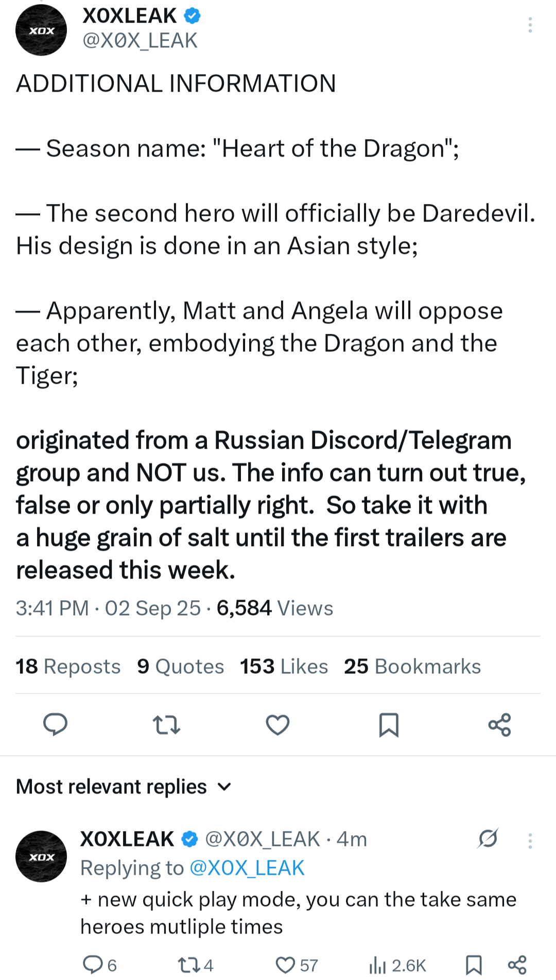
Task: Show the 153 Likes list
Action: click(284, 666)
